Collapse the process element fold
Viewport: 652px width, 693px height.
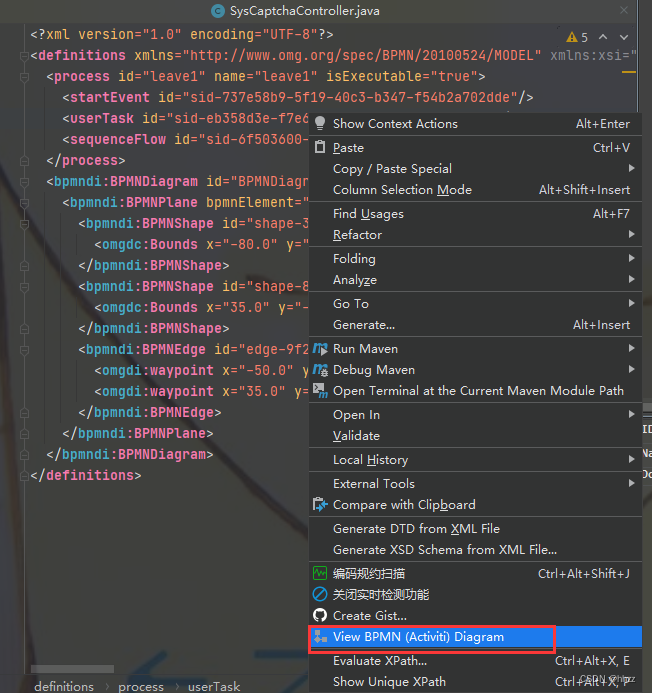[24, 77]
